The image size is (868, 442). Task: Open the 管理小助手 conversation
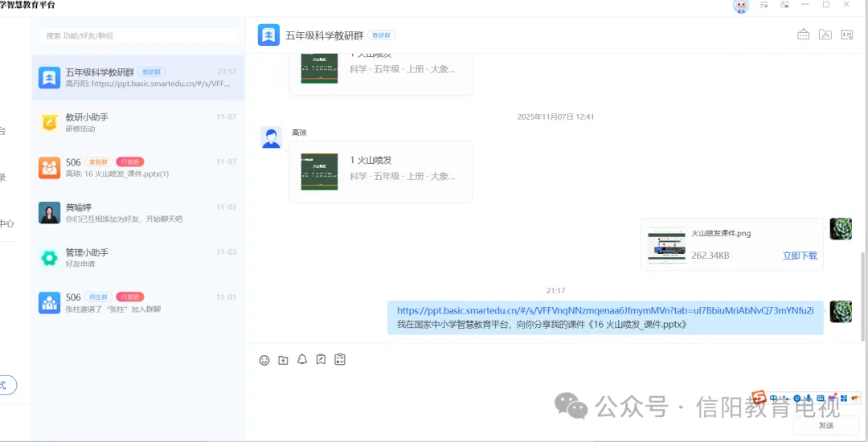pyautogui.click(x=138, y=258)
